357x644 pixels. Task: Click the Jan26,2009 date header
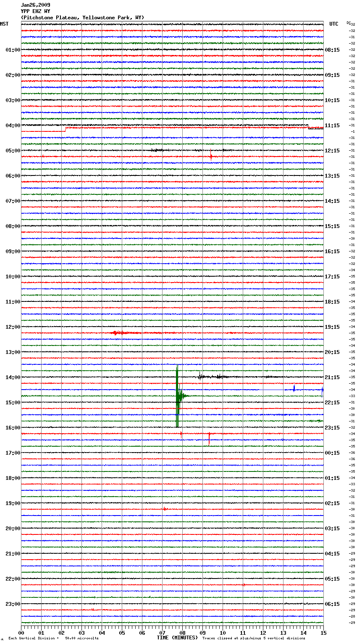coord(35,5)
